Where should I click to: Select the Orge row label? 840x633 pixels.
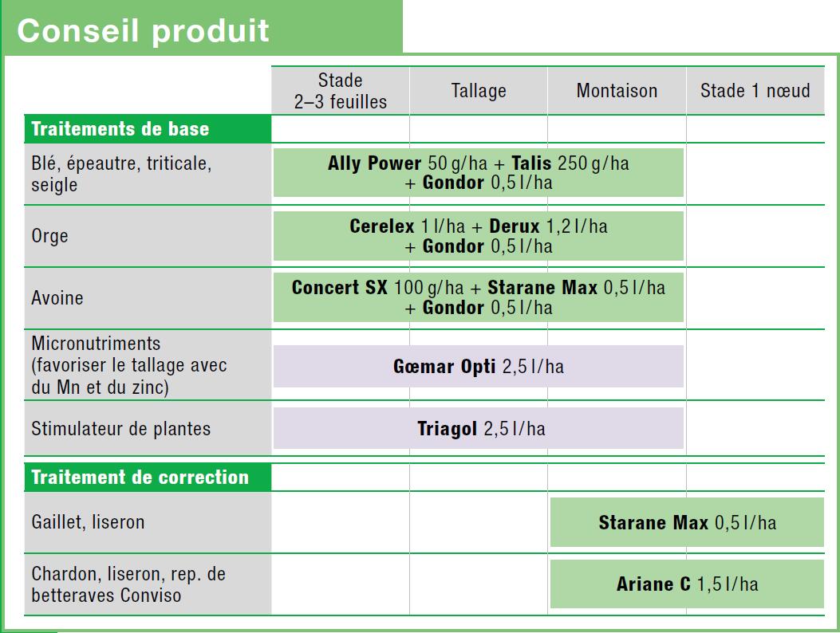point(50,236)
